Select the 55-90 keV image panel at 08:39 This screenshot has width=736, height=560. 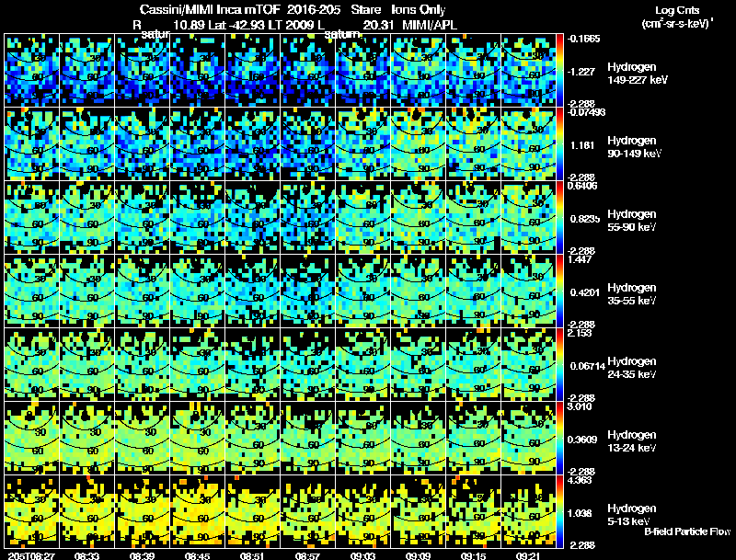pos(143,217)
